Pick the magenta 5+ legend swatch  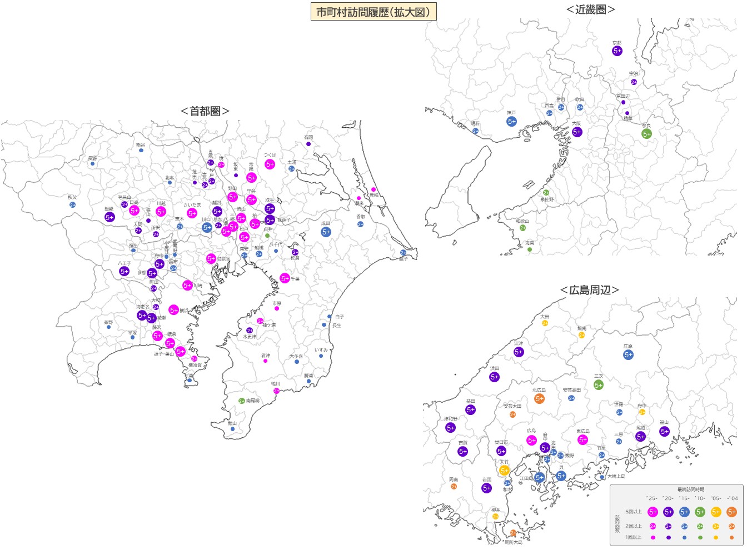(x=653, y=512)
